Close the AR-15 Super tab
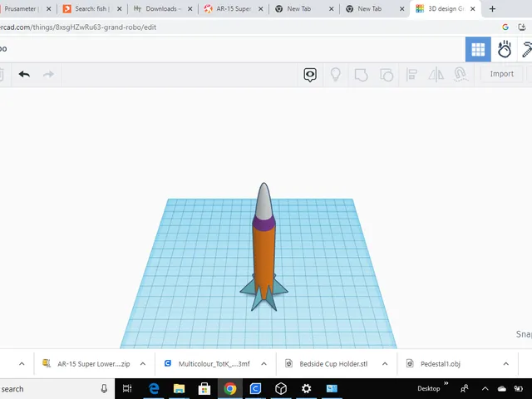 pos(260,9)
